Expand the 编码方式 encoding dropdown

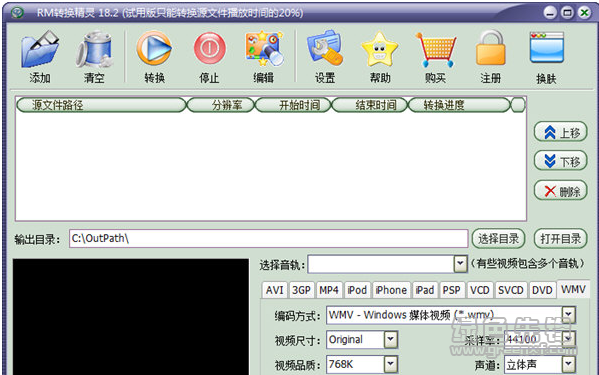point(568,315)
